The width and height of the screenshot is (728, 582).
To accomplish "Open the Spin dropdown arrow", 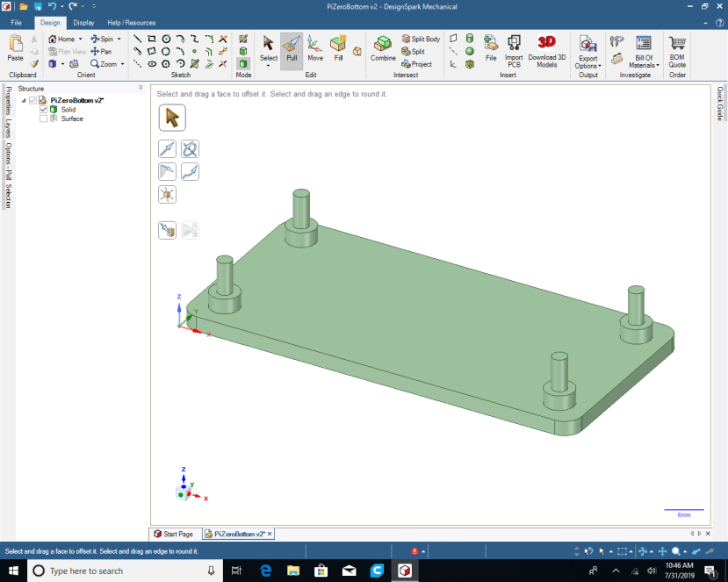I will point(119,39).
